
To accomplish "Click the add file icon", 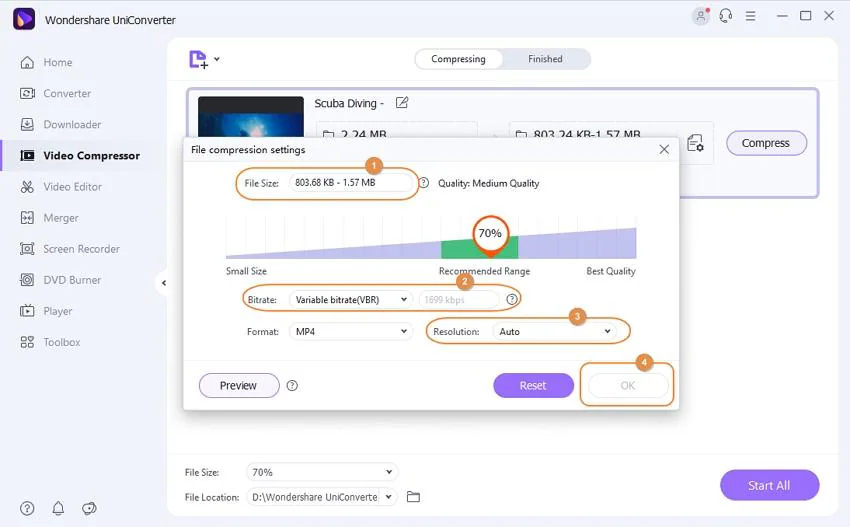I will point(198,59).
